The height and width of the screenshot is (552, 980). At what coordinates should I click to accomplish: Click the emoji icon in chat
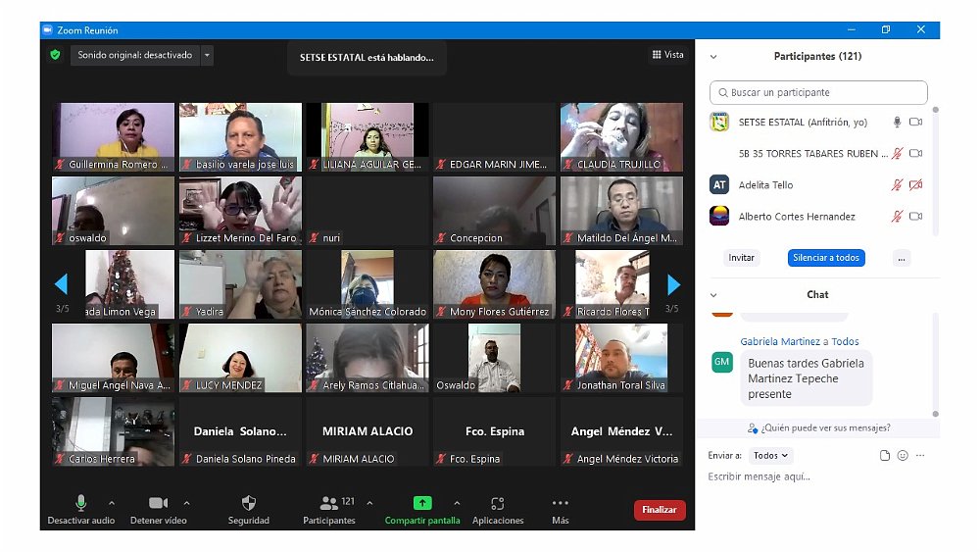tap(903, 456)
